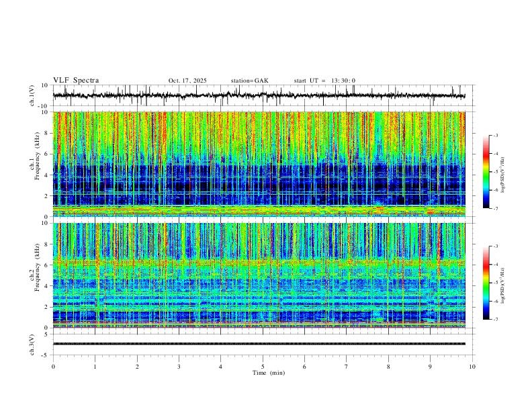Click the time-axis tick label "0"
Screen dimensions: 532x411
[53, 367]
